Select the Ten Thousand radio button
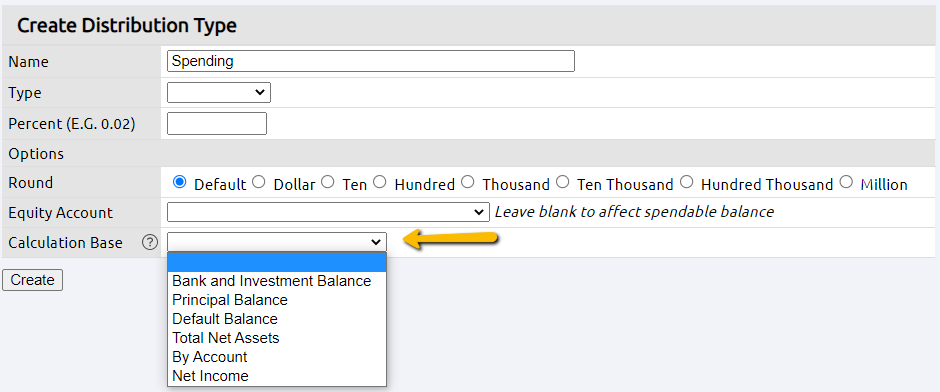This screenshot has width=940, height=392. coord(562,182)
